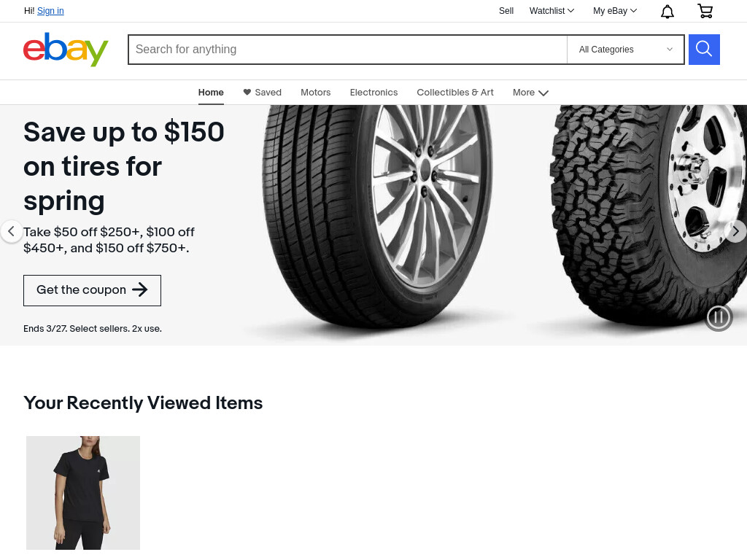Open the All Categories dropdown
This screenshot has height=560, width=747.
pyautogui.click(x=625, y=50)
